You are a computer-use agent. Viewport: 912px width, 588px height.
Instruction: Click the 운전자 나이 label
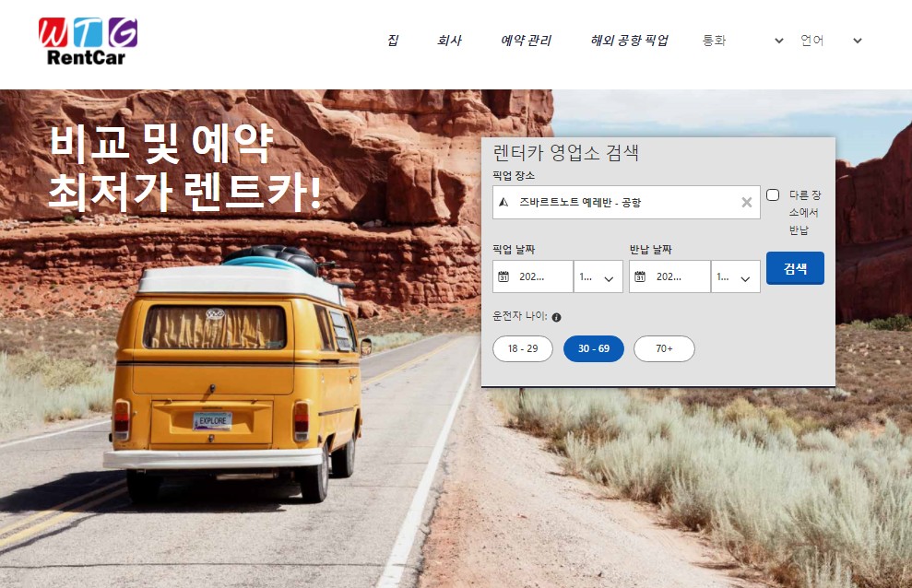(519, 315)
